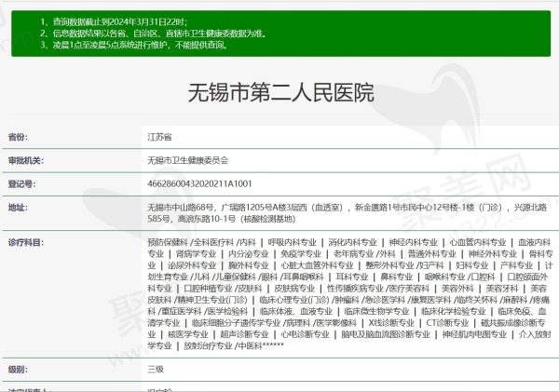Select 鼻科专业 in departments list
559x392 pixels.
[x=397, y=277]
